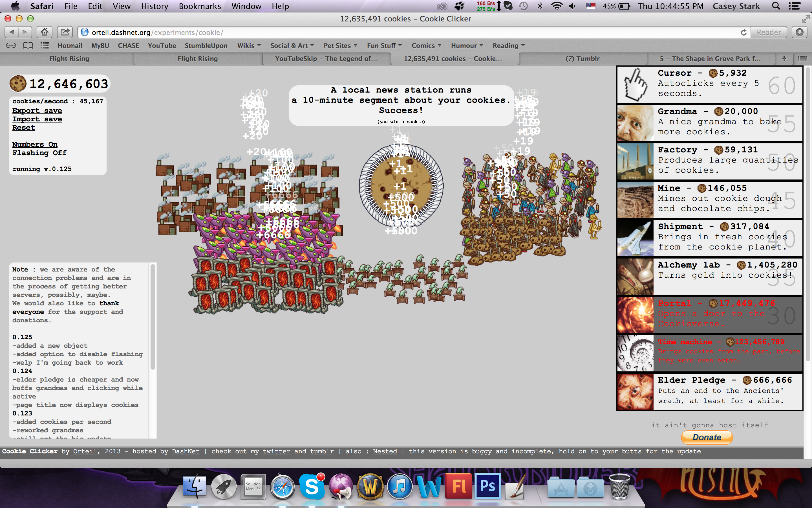Expand the Reading bookmarks folder
The width and height of the screenshot is (812, 508).
508,46
